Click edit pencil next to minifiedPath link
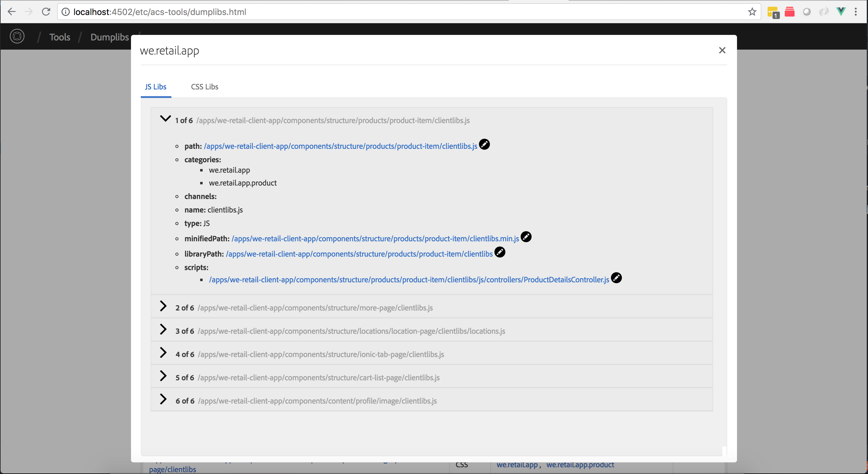Viewport: 868px width, 474px height. [x=526, y=237]
